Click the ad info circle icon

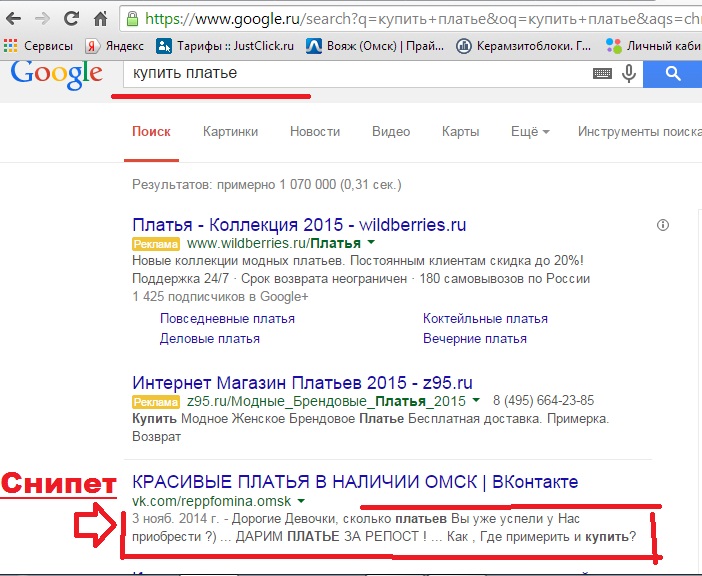[663, 225]
